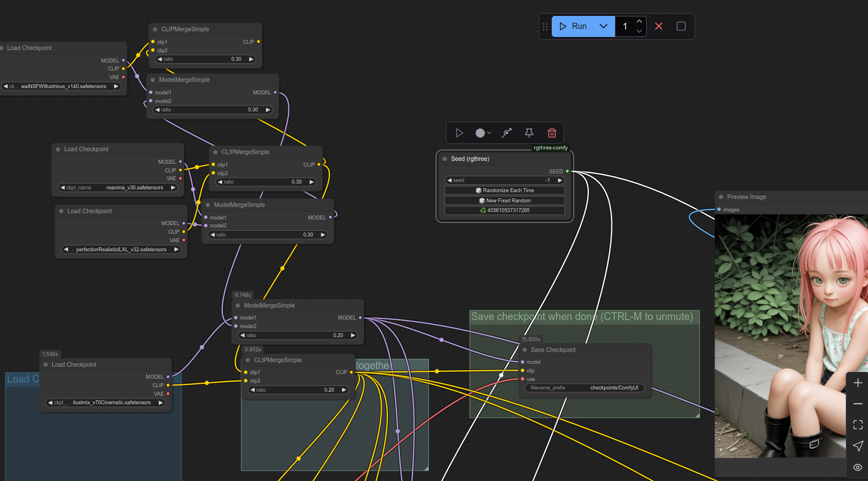
Task: Adjust ratio 0.20 in ModelMergeSimple 9.748s node
Action: point(298,335)
